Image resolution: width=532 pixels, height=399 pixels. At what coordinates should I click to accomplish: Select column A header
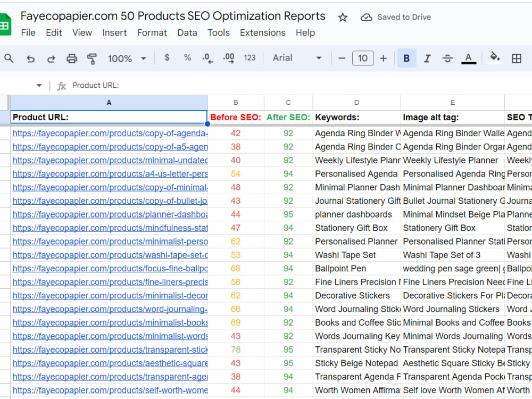point(109,103)
